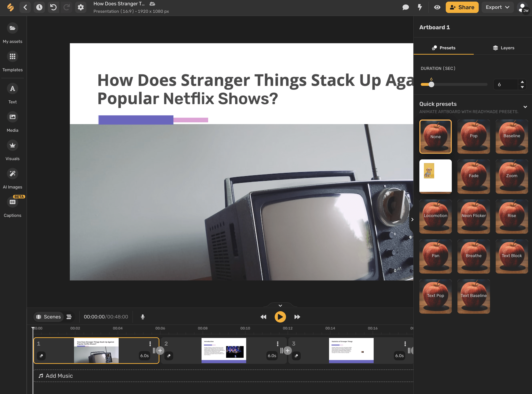
Task: Click the duration slider handle
Action: coord(431,84)
